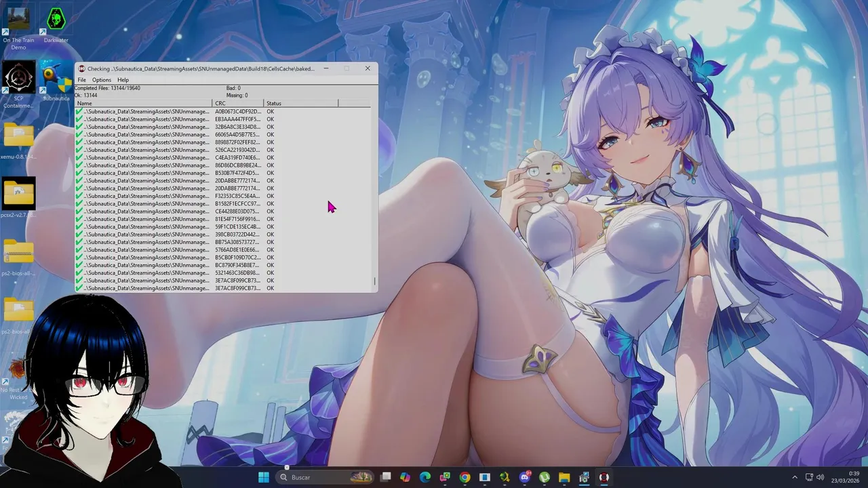Sort list by the Status column header
This screenshot has height=488, width=868.
pos(301,103)
